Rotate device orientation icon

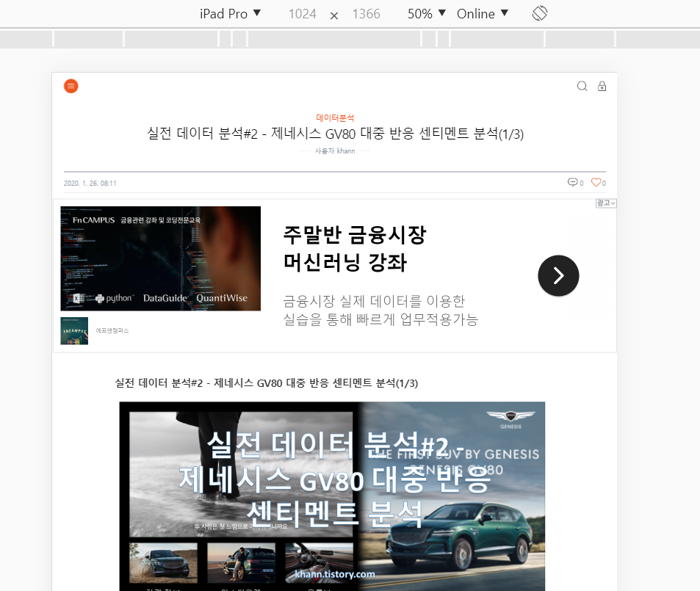tap(540, 13)
